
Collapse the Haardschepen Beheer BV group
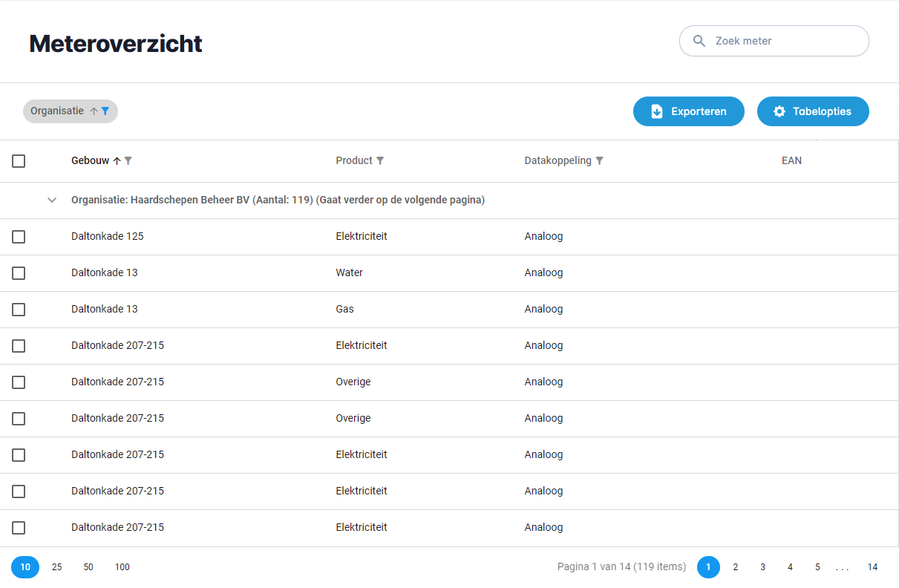pyautogui.click(x=51, y=200)
